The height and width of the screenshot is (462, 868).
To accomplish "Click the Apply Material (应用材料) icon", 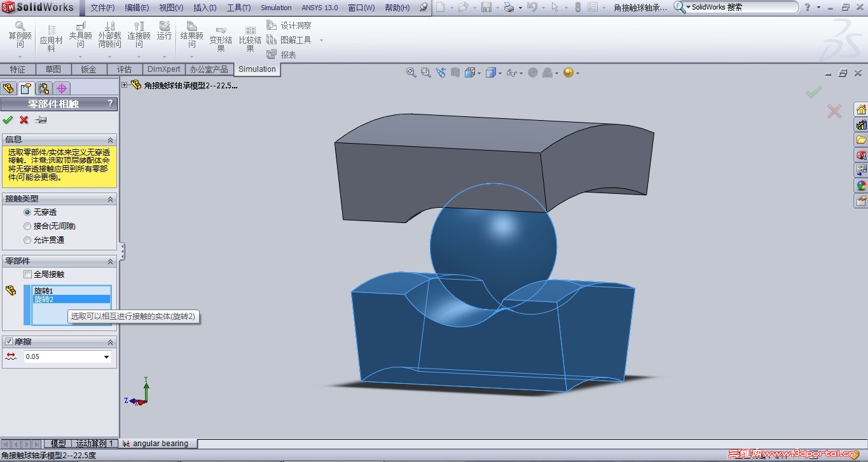I will point(52,38).
